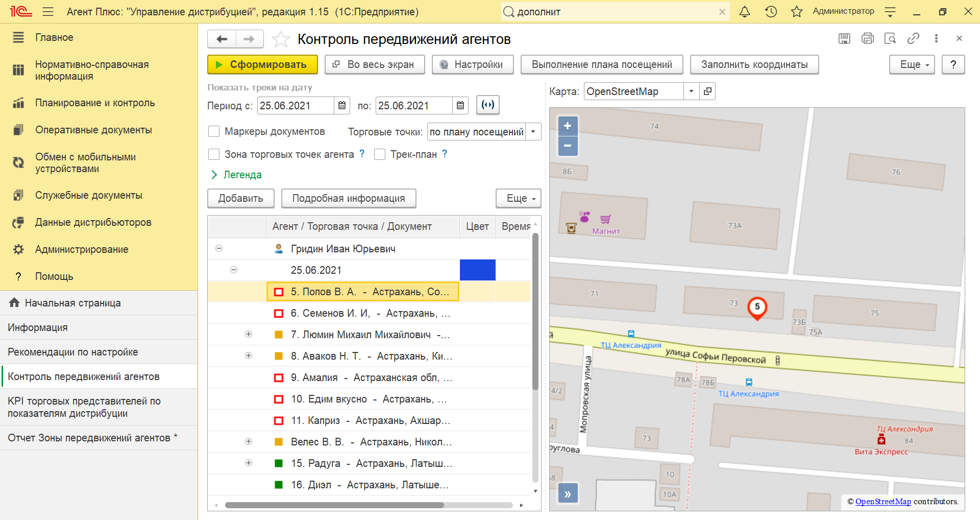The width and height of the screenshot is (980, 520).
Task: Click Подробная информация button
Action: (349, 198)
